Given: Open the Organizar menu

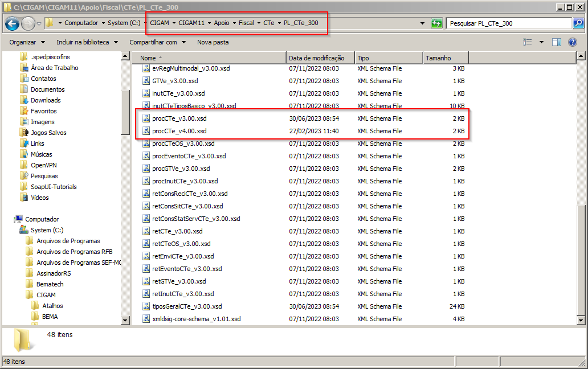Looking at the screenshot, I should click(x=27, y=42).
